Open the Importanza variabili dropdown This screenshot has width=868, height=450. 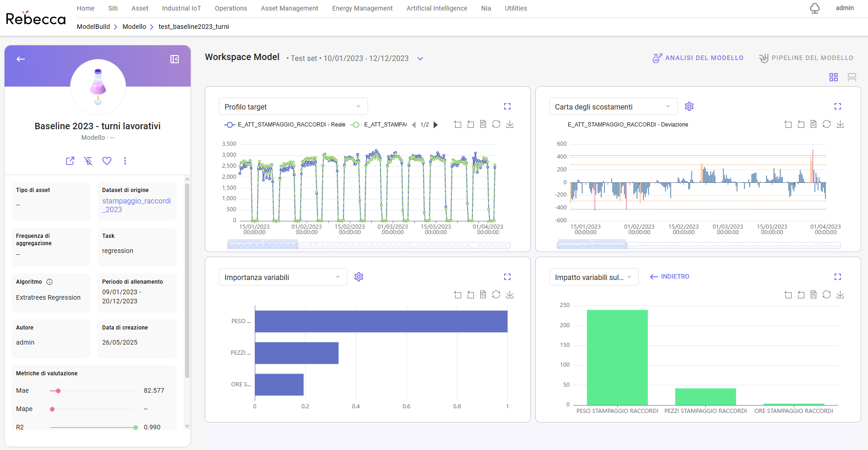pyautogui.click(x=283, y=277)
